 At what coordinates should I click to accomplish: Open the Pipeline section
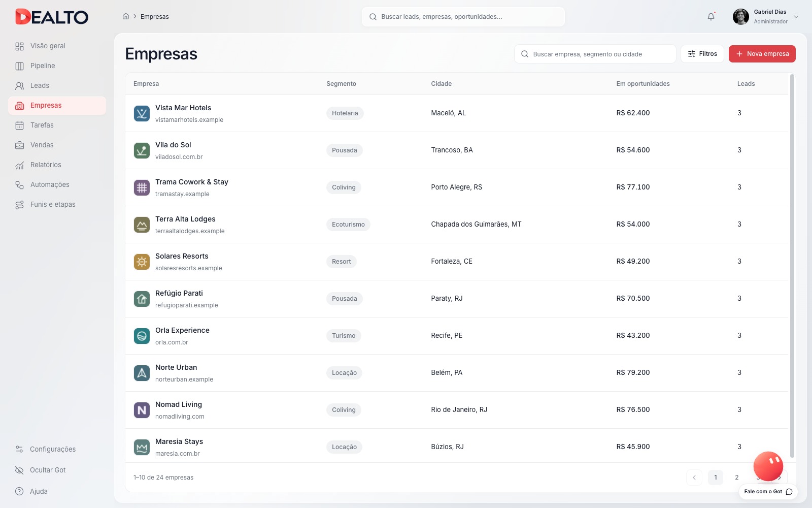(57, 66)
